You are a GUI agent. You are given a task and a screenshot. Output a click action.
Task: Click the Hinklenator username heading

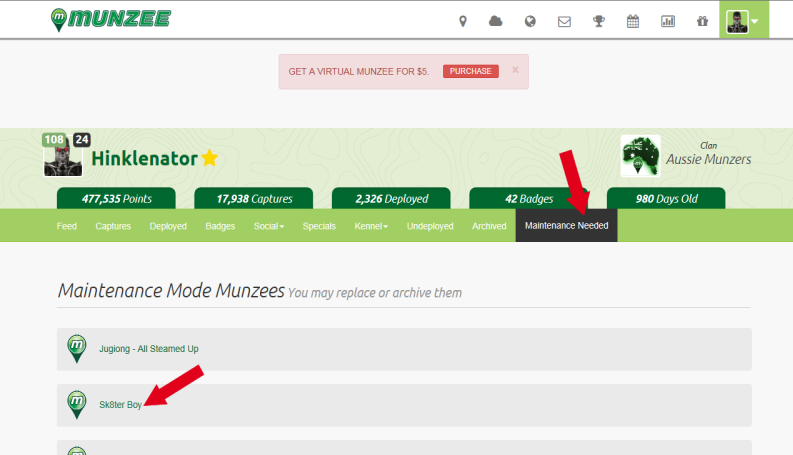tap(145, 158)
